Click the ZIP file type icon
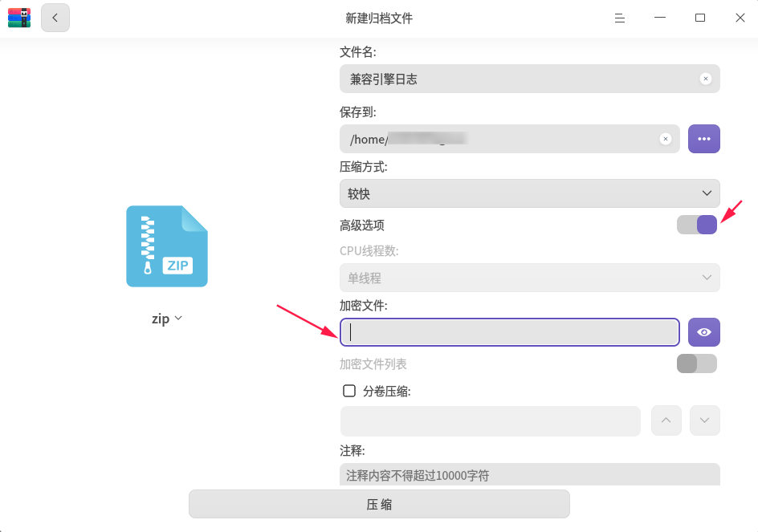 [x=167, y=246]
